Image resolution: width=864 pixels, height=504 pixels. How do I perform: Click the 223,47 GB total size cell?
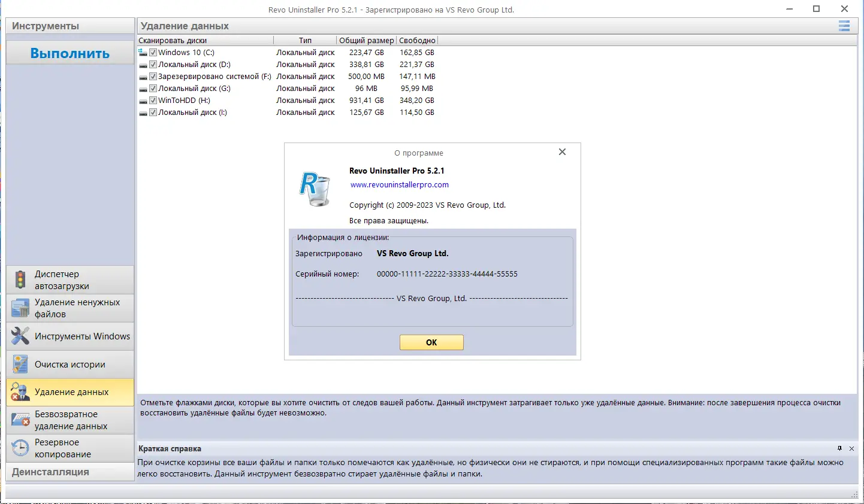[367, 53]
